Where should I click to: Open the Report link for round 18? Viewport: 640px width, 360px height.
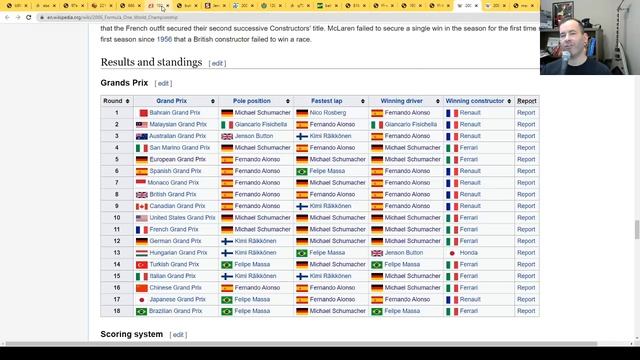[526, 311]
